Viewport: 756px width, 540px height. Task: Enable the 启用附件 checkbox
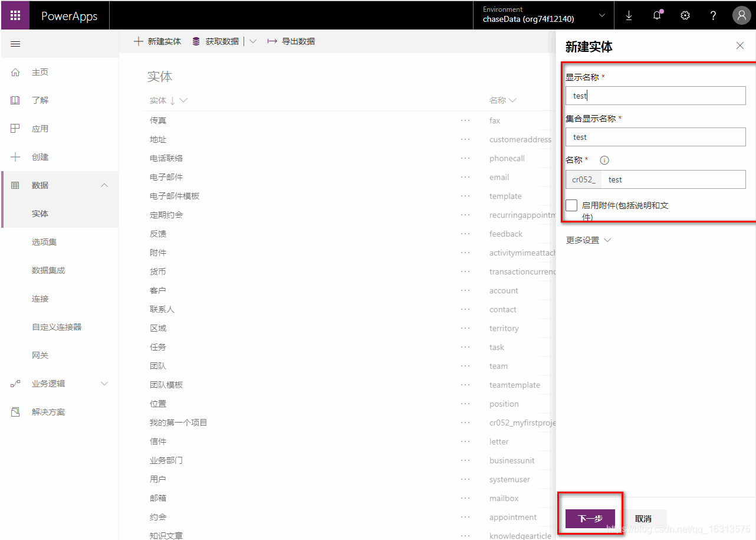click(571, 205)
